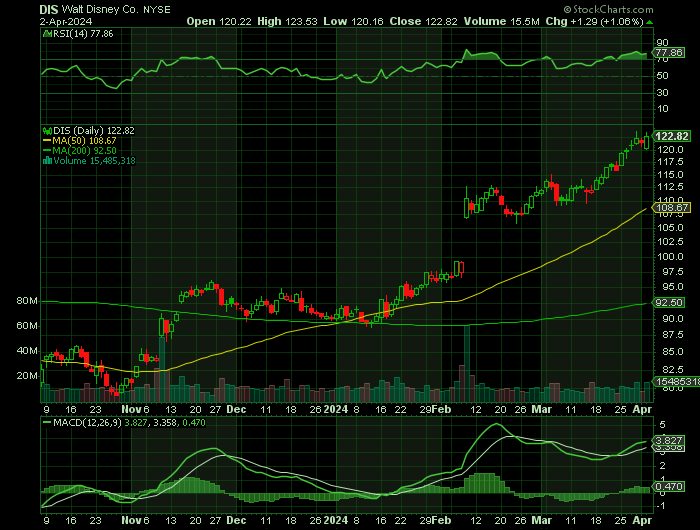Click the NYSE exchange label

(x=157, y=10)
